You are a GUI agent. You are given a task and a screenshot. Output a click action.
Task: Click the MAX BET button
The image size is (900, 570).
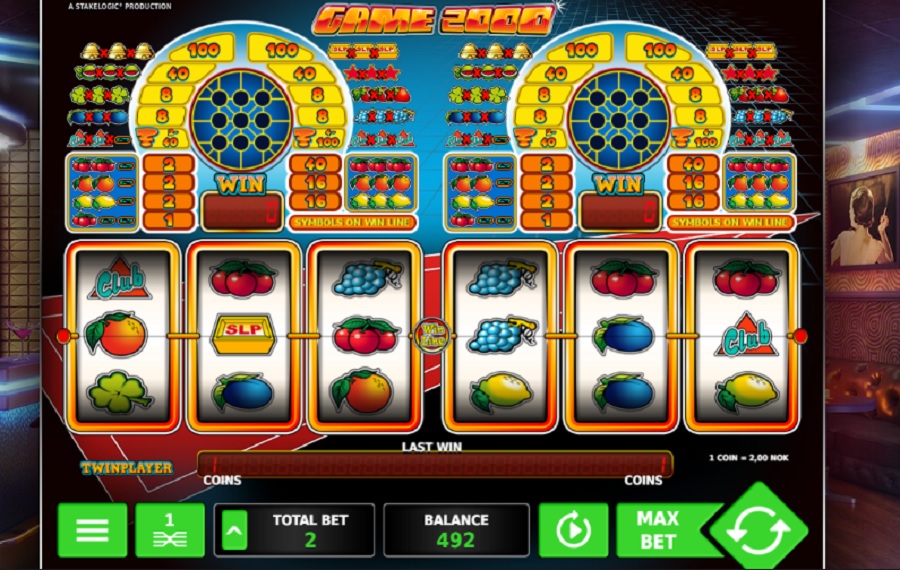point(659,530)
